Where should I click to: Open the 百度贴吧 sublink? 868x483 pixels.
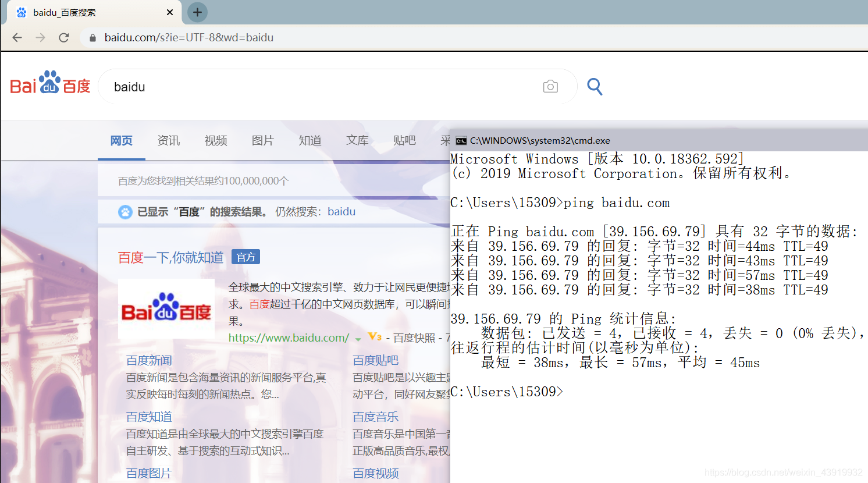tap(376, 361)
